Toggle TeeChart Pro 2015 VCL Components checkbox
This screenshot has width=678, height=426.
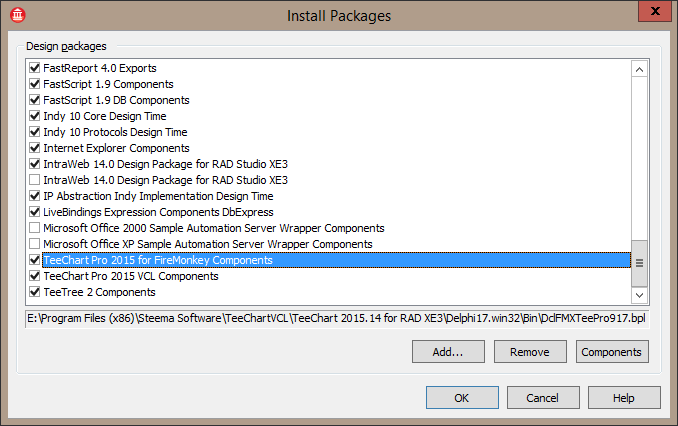35,276
